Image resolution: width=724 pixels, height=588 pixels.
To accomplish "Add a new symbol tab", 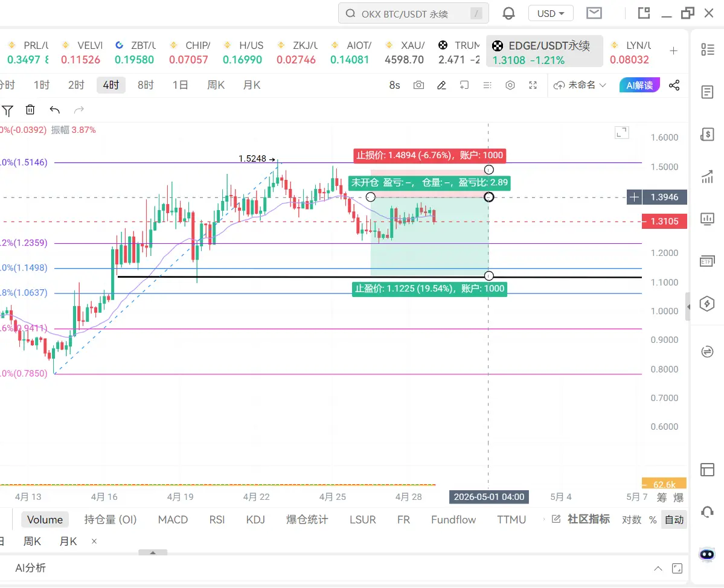I will pos(674,51).
